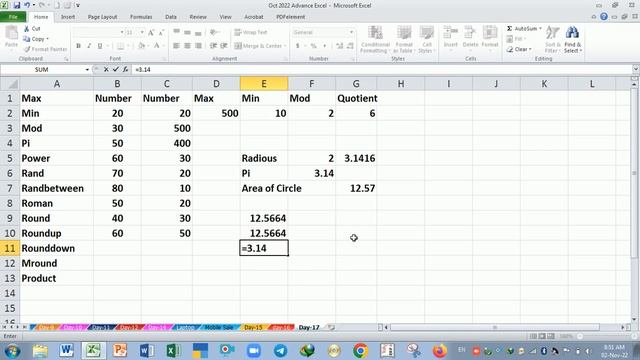Open the Insert ribbon tab

[68, 17]
